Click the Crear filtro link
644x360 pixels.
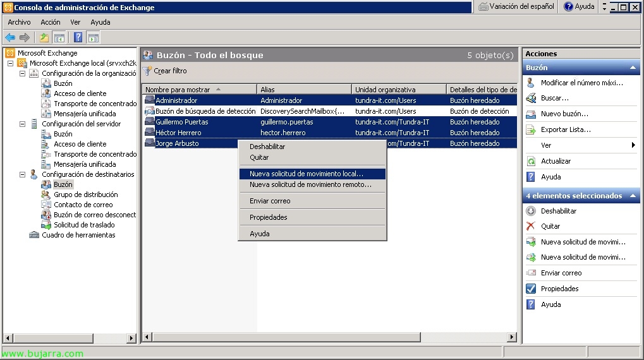170,71
